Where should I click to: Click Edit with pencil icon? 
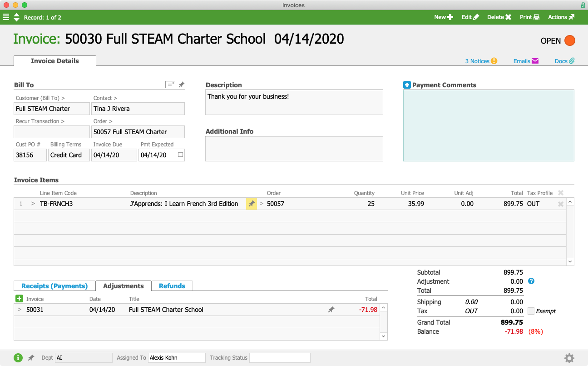click(470, 17)
